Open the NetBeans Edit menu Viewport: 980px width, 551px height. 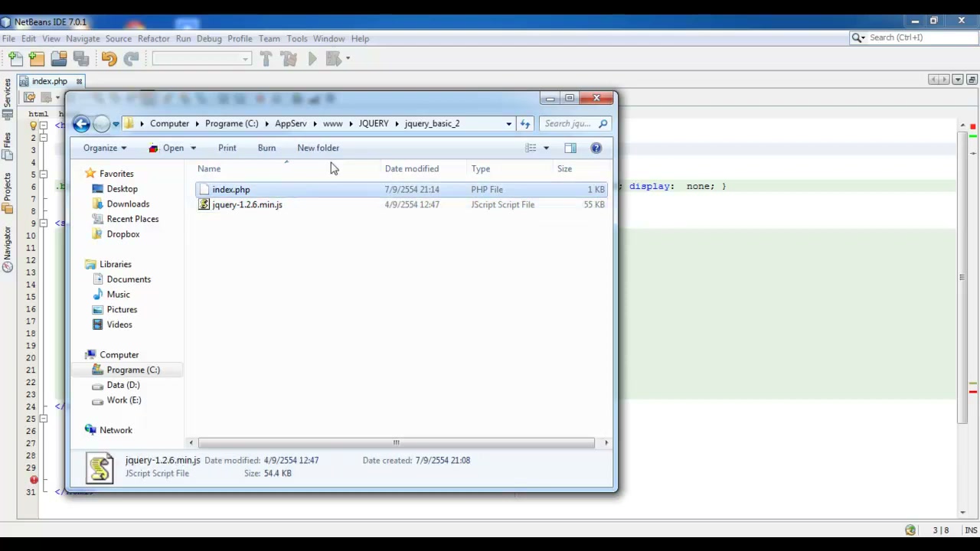(28, 38)
